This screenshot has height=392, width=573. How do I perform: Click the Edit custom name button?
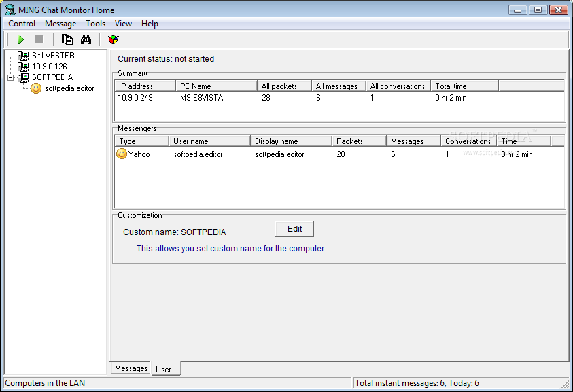(294, 229)
